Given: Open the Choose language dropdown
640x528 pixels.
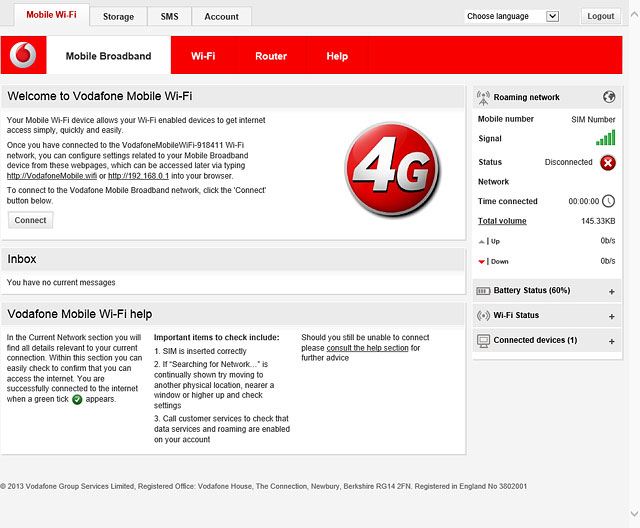Looking at the screenshot, I should click(512, 16).
